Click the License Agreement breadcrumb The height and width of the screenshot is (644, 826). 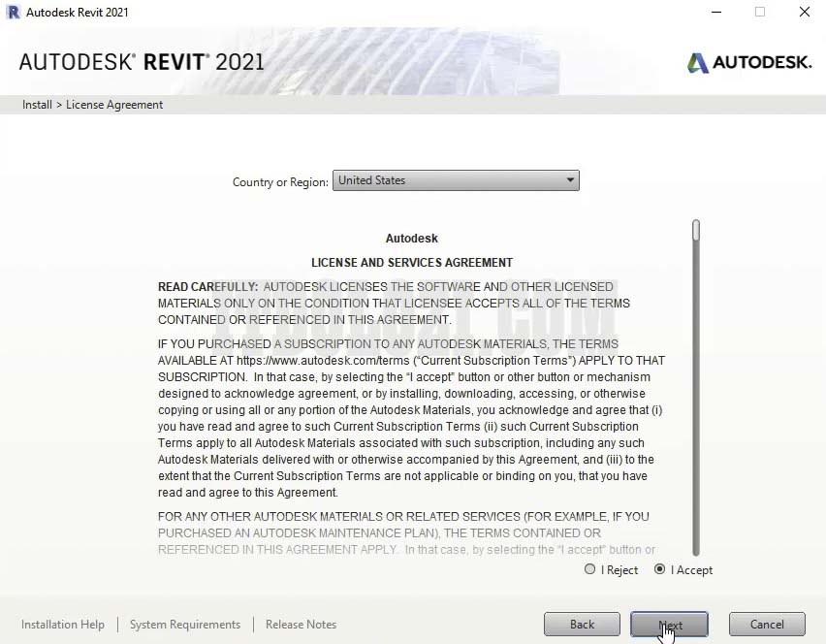pyautogui.click(x=114, y=105)
